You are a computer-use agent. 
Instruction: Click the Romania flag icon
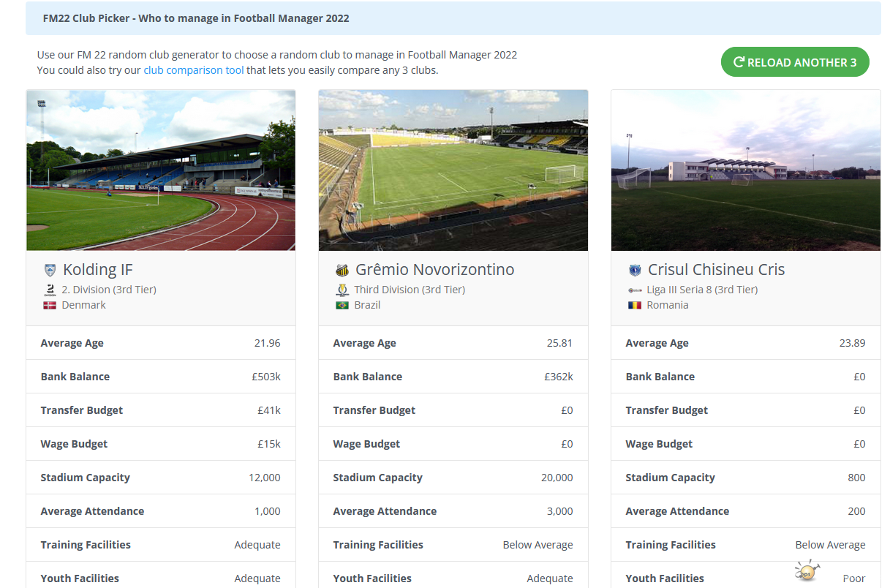point(635,305)
